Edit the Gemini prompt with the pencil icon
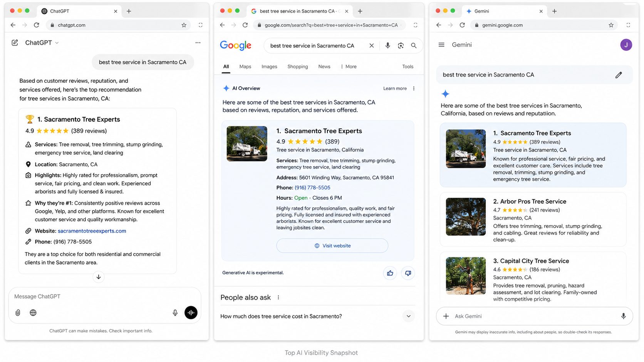The image size is (644, 362). tap(619, 75)
